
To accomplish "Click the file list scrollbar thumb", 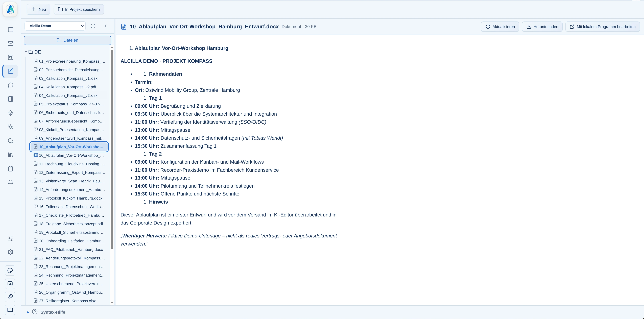I will click(112, 150).
